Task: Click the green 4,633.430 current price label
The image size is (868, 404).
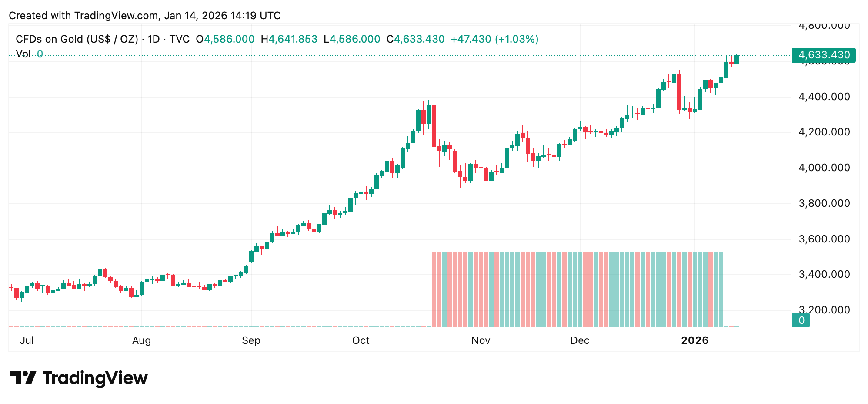Action: click(824, 55)
